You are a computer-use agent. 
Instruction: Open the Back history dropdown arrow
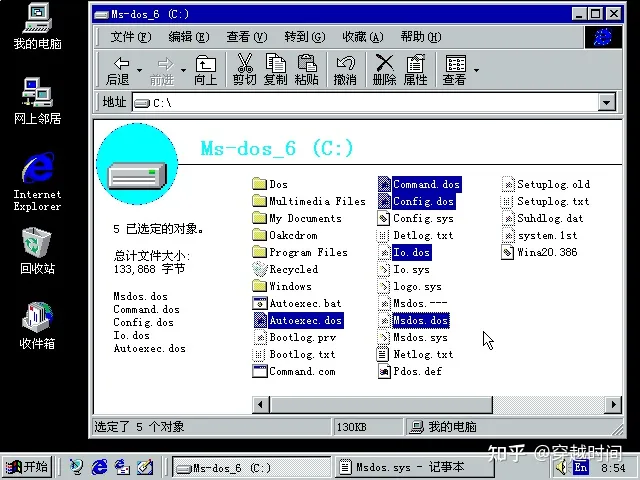[x=140, y=70]
